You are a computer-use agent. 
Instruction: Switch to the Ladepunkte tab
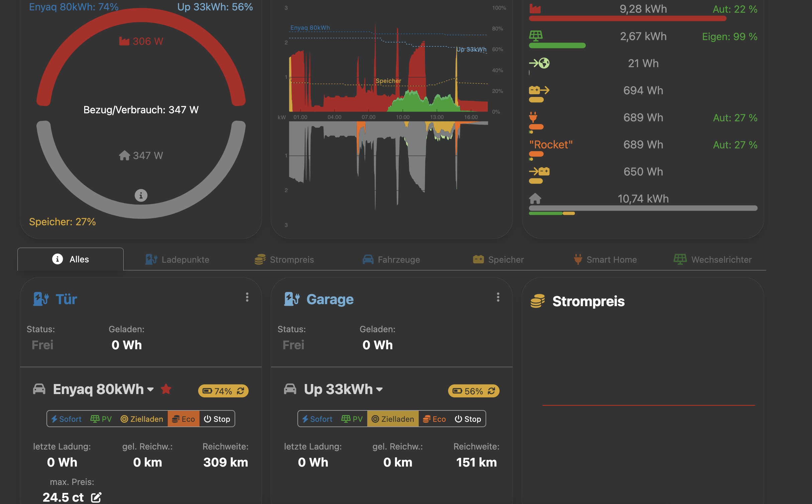coord(177,259)
